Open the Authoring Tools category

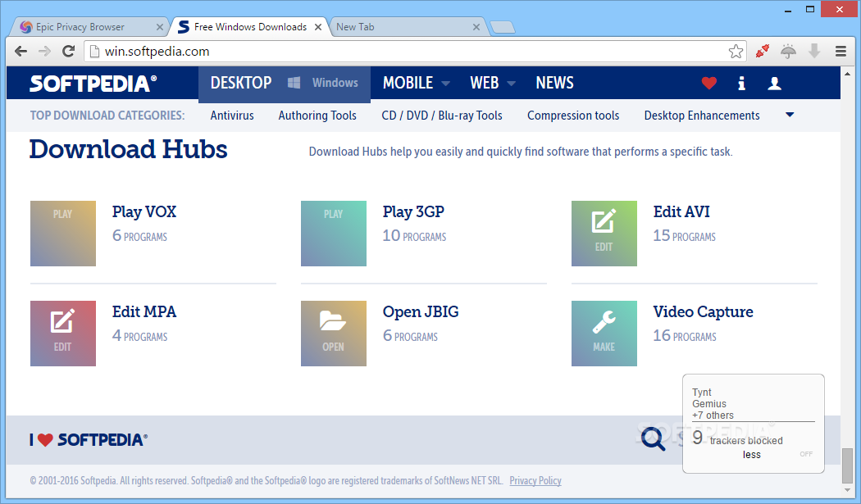(x=317, y=116)
